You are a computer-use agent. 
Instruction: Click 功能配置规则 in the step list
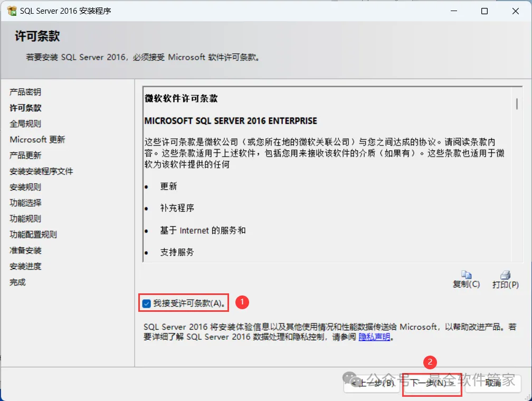coord(33,234)
